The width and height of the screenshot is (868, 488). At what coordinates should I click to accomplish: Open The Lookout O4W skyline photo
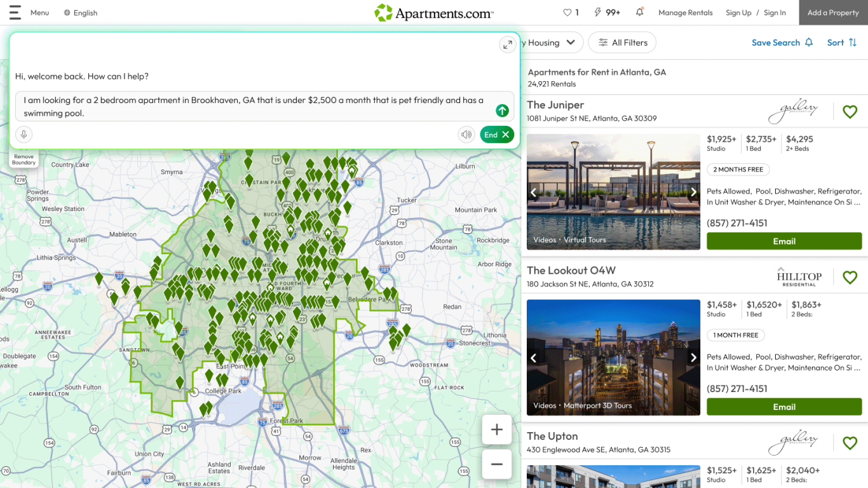coord(613,358)
